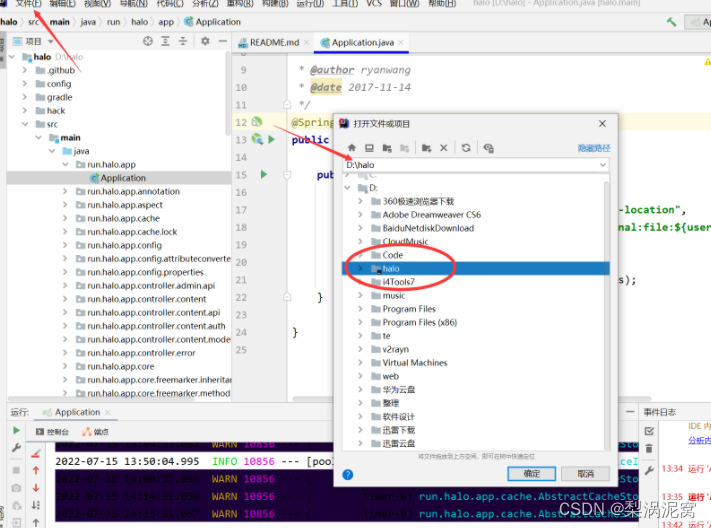Collapse the src folder in the project tree
The height and width of the screenshot is (528, 711).
point(25,124)
